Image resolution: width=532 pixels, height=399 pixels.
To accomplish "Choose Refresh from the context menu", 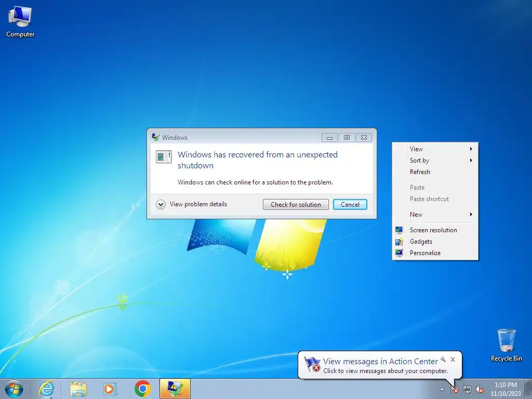I will tap(435, 171).
